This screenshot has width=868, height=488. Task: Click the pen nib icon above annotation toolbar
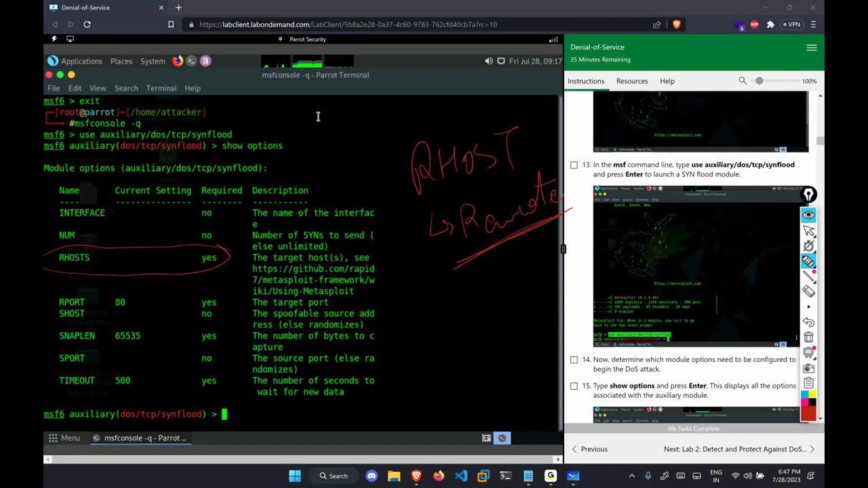point(808,195)
